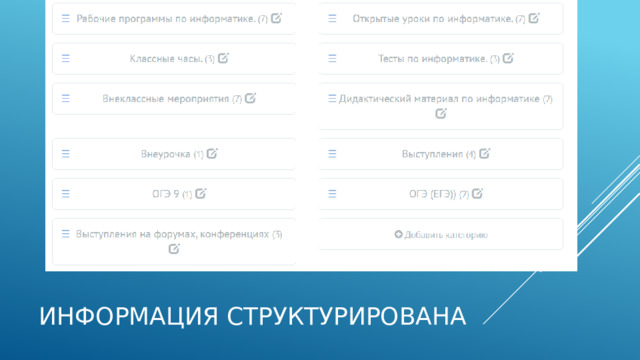Click the Добавить категорию button
Viewport: 640px width, 360px height.
[x=441, y=234]
